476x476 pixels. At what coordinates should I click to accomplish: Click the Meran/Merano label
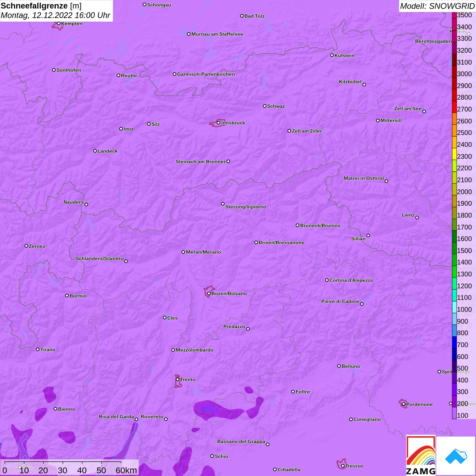pos(203,252)
